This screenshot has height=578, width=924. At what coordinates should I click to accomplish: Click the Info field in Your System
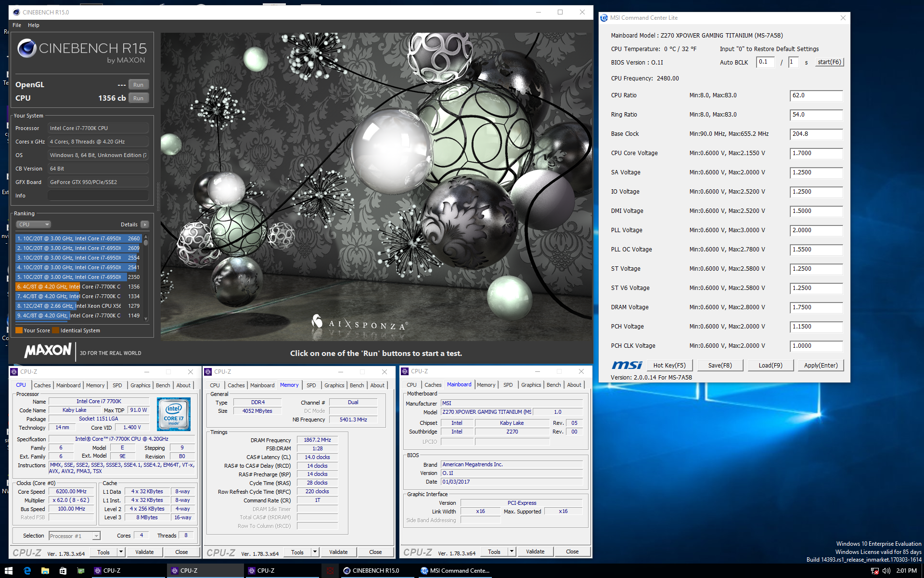tap(98, 196)
